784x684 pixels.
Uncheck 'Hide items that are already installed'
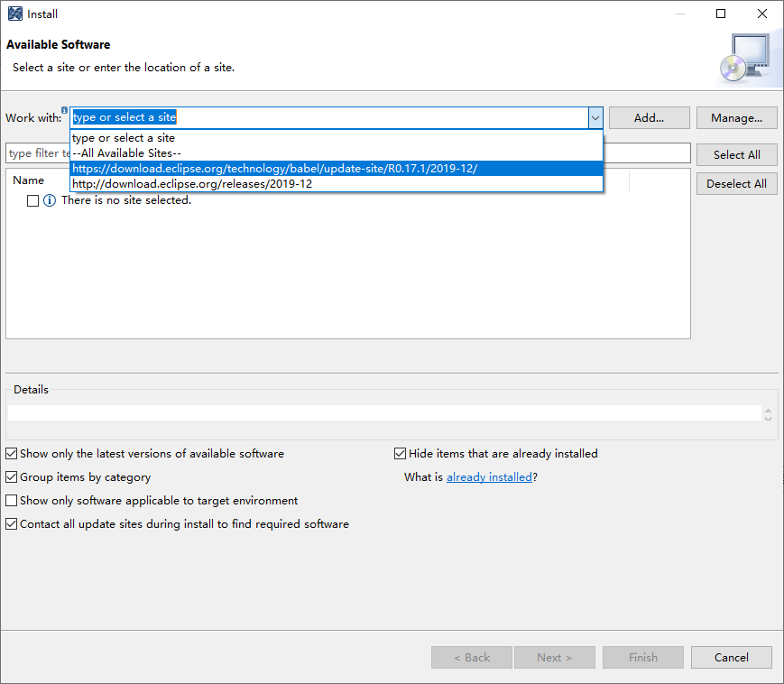coord(401,454)
